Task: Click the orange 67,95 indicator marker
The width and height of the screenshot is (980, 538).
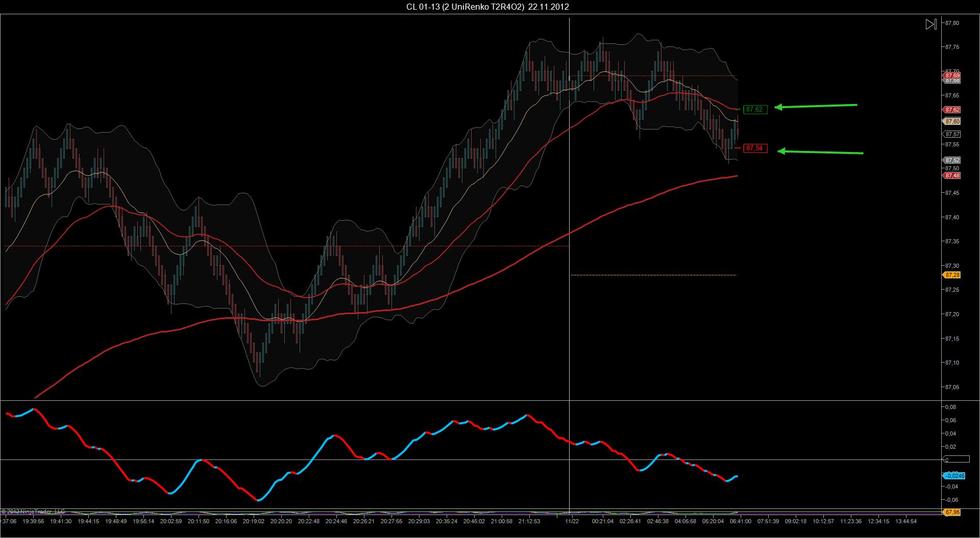Action: [x=952, y=512]
